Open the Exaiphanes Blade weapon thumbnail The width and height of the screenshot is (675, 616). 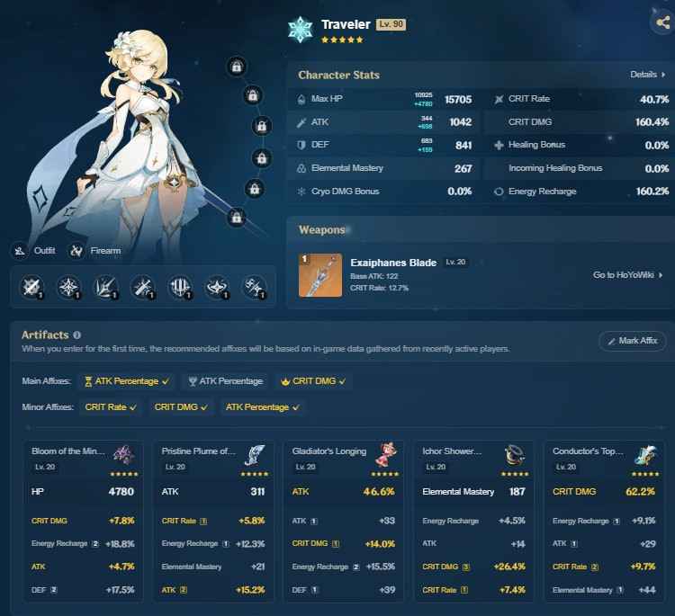point(320,275)
